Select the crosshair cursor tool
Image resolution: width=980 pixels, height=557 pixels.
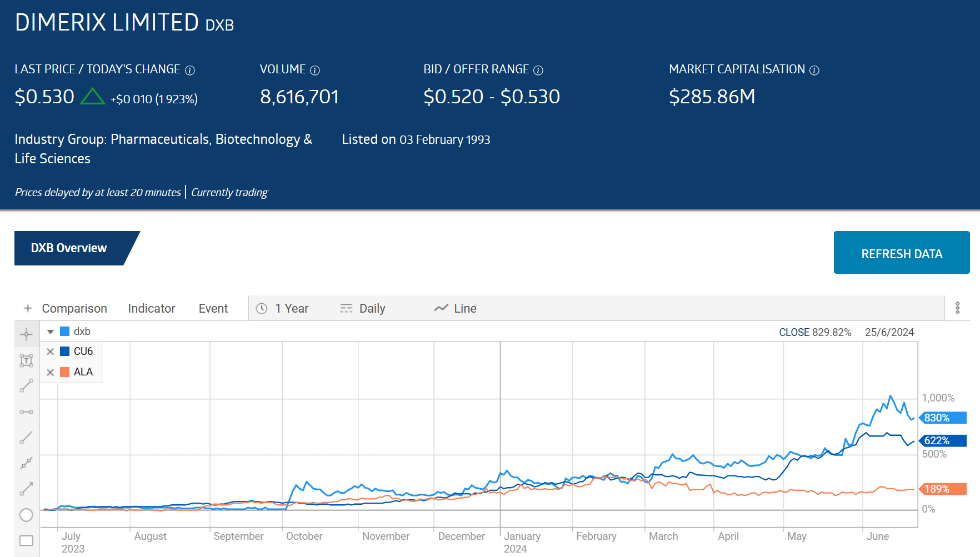click(x=26, y=334)
